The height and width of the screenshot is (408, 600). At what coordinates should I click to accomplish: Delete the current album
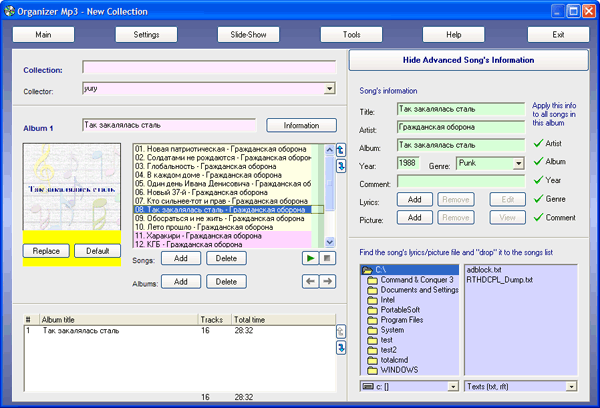tap(226, 282)
